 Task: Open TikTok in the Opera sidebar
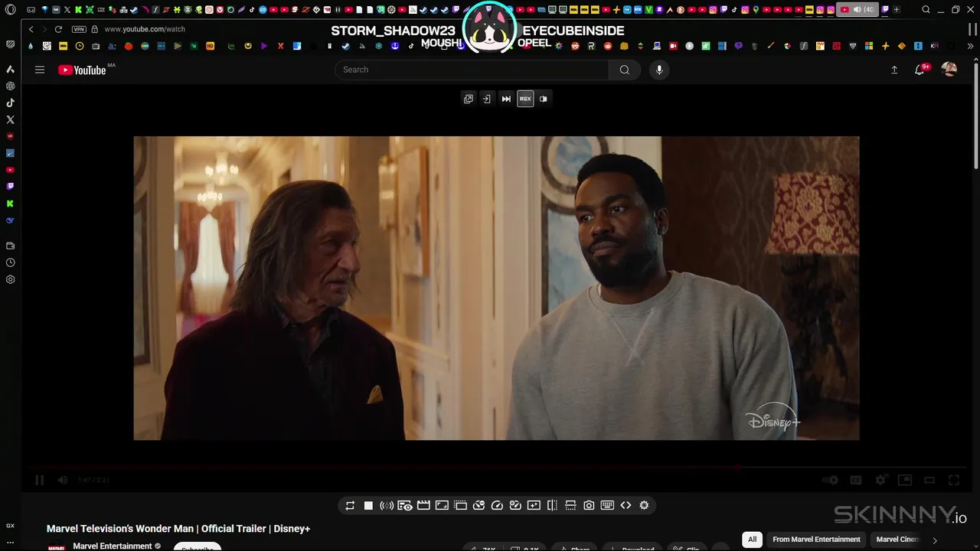tap(10, 103)
